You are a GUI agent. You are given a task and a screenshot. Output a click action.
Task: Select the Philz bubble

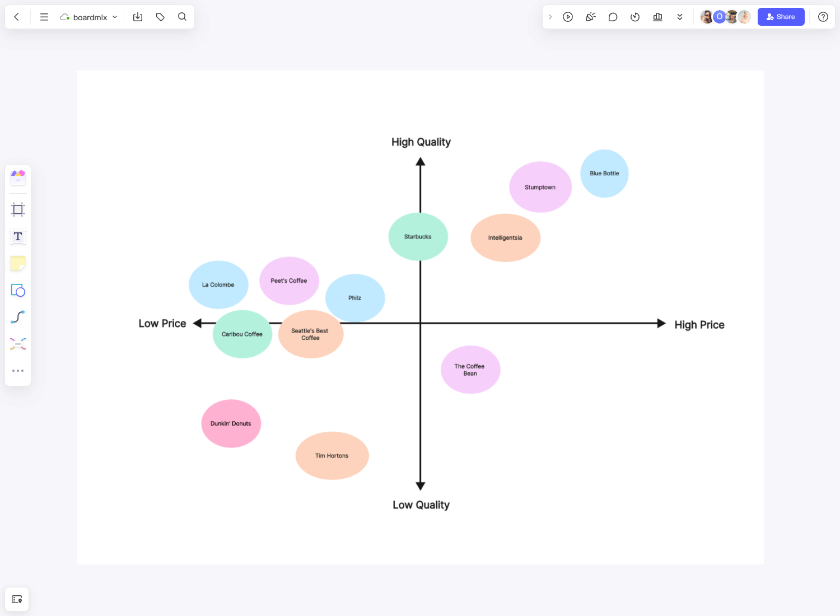[x=355, y=298]
